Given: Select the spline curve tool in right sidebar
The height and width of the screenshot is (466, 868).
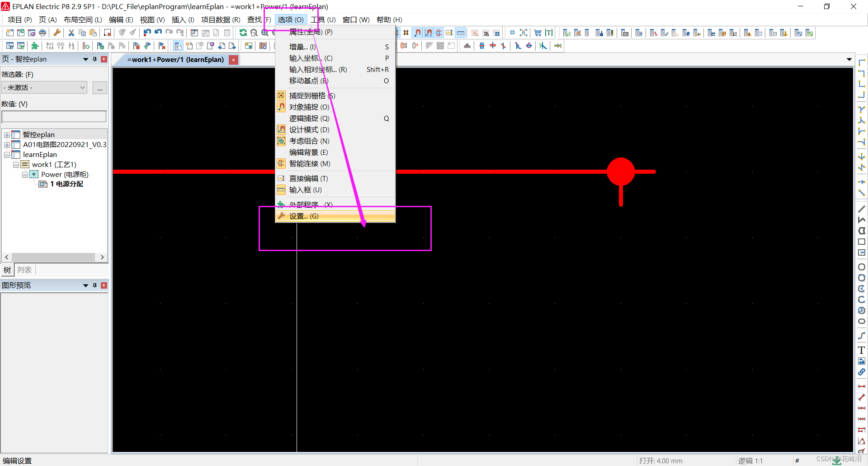Looking at the screenshot, I should (x=862, y=336).
